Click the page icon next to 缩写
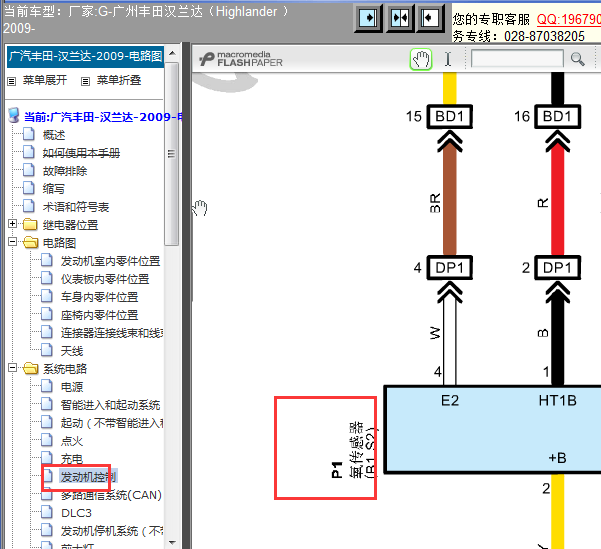 pos(29,189)
